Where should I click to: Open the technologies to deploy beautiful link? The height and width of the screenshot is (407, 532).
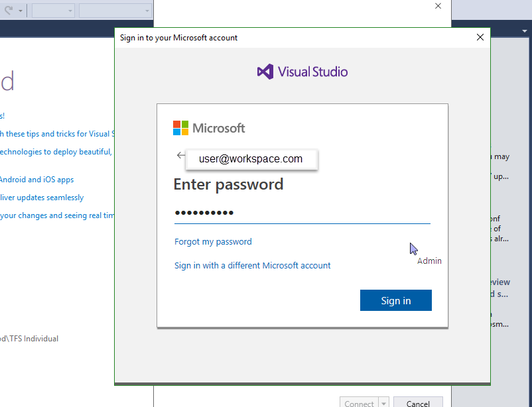[x=56, y=152]
